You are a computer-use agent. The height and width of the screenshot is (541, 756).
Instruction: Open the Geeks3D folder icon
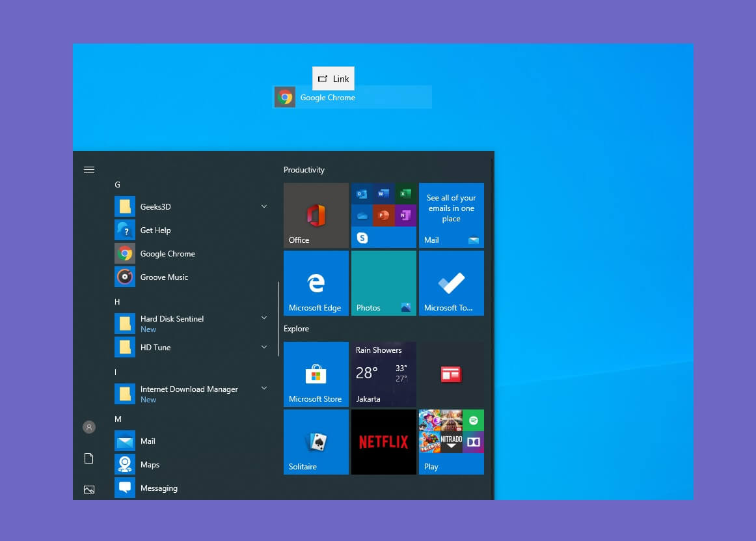click(x=125, y=206)
